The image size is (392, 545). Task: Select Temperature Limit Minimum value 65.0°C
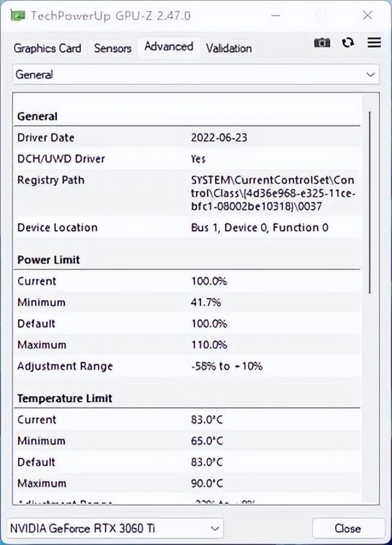click(x=207, y=441)
